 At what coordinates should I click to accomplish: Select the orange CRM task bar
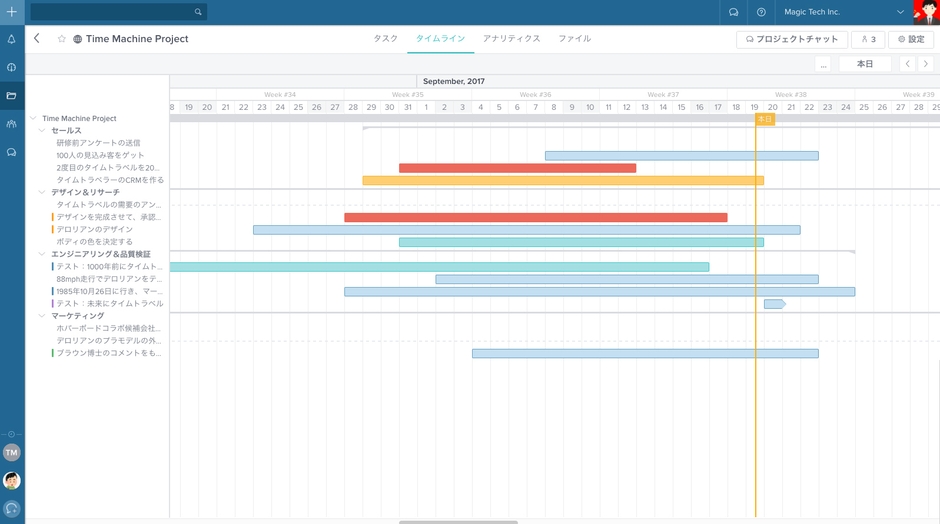click(x=562, y=181)
